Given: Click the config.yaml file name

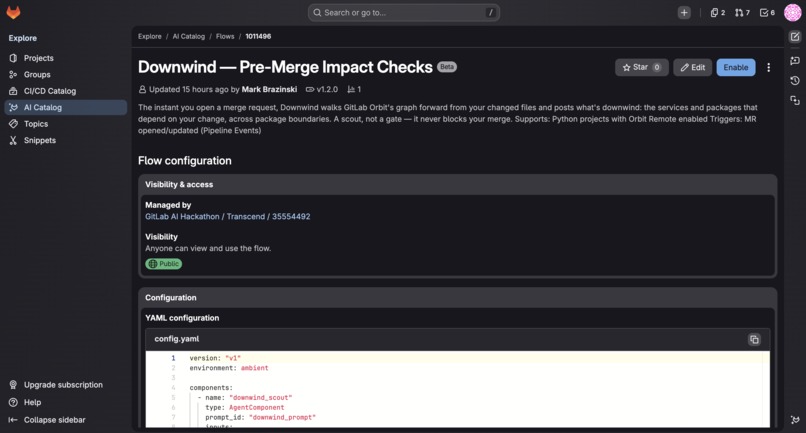Looking at the screenshot, I should coord(177,339).
